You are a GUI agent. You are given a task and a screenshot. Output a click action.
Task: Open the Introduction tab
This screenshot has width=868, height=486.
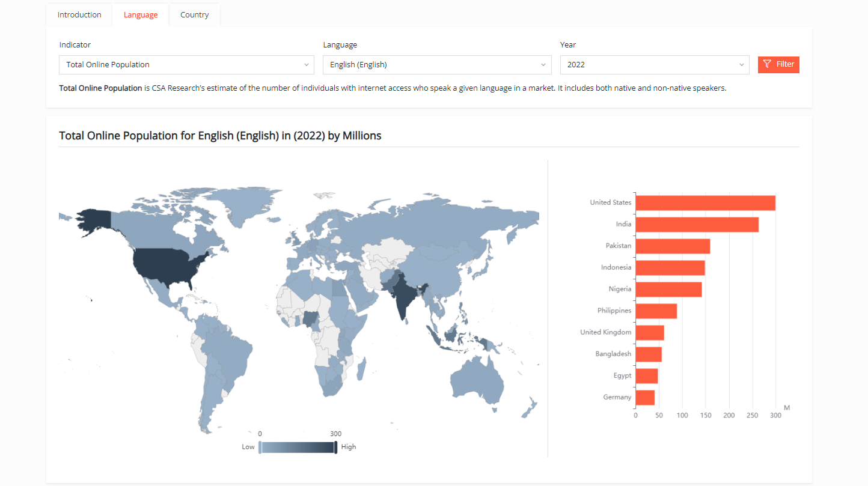(x=79, y=15)
